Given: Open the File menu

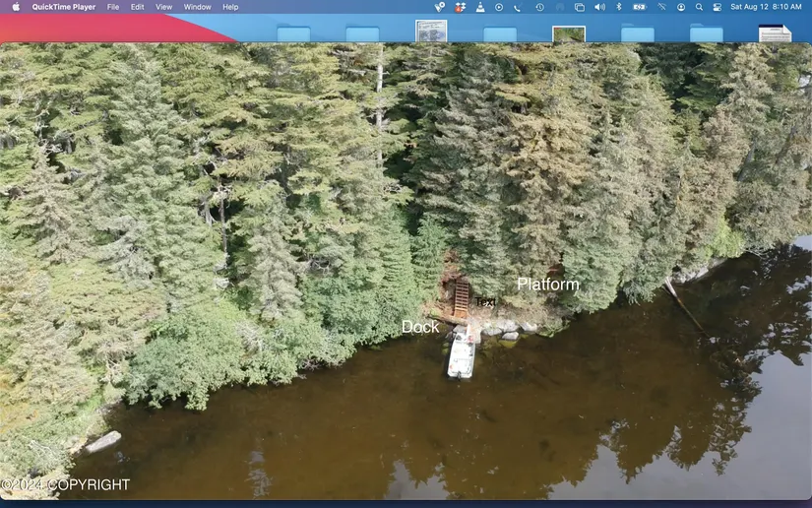Looking at the screenshot, I should coord(113,7).
